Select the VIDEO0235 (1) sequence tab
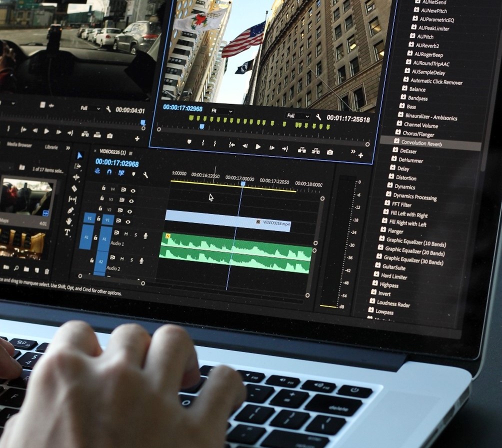This screenshot has width=502, height=448. [112, 152]
